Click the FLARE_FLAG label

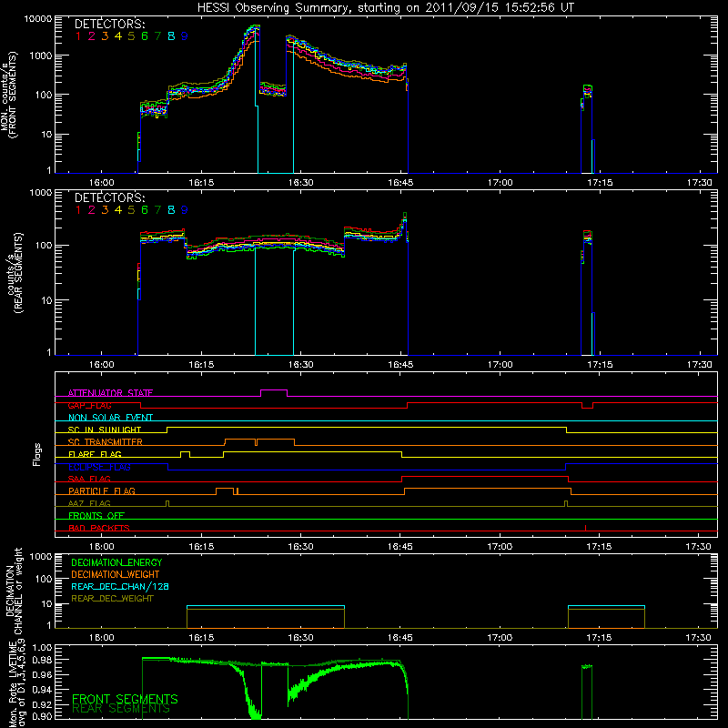[x=95, y=454]
